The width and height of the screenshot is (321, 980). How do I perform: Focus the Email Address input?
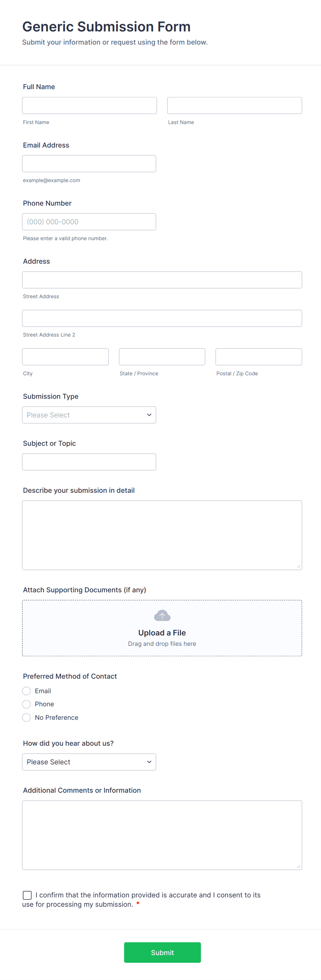pyautogui.click(x=89, y=163)
